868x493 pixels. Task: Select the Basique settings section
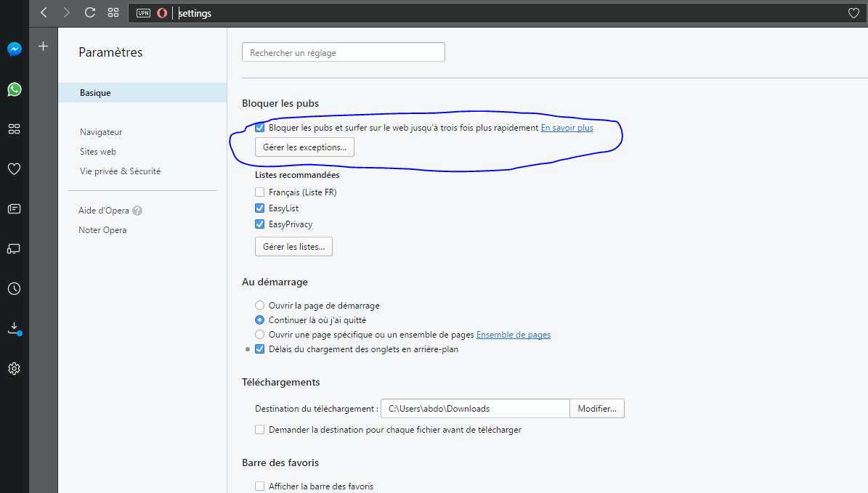(142, 92)
